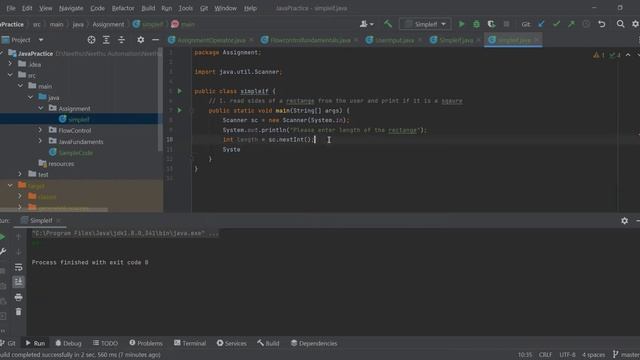Open the user account dropdown in toolbar
Screen dimensions: 640x360
(x=367, y=24)
